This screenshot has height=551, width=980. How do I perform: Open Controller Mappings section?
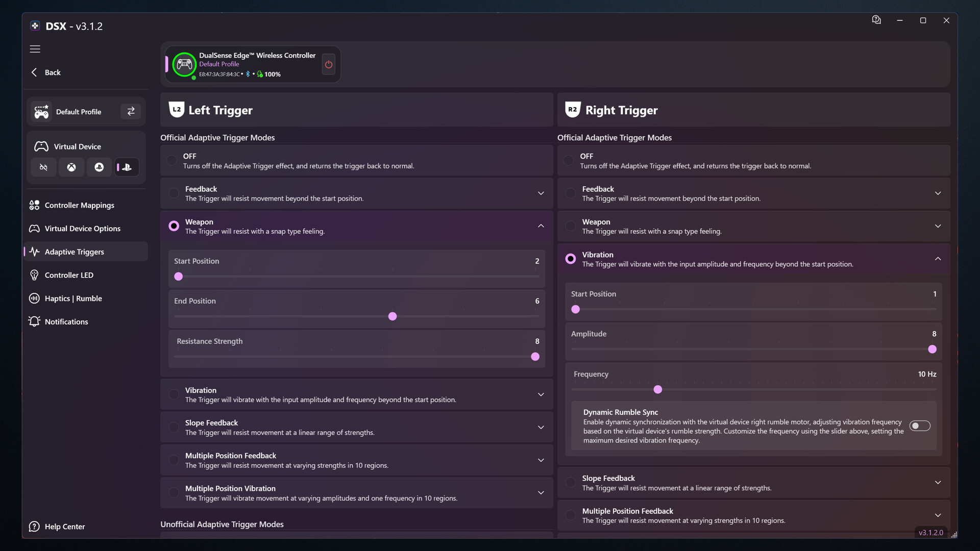point(79,205)
